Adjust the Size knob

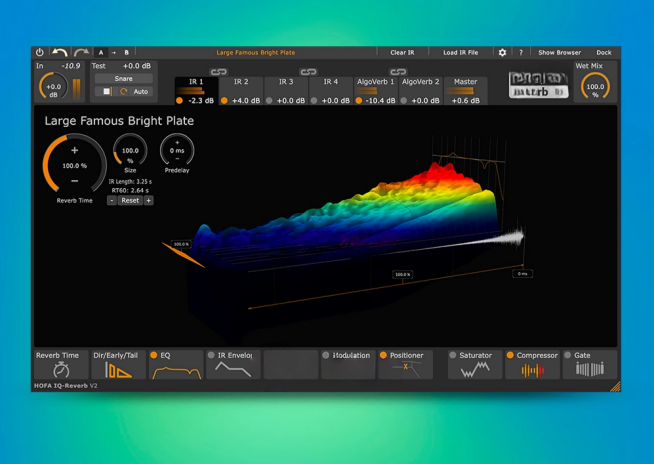click(x=130, y=151)
